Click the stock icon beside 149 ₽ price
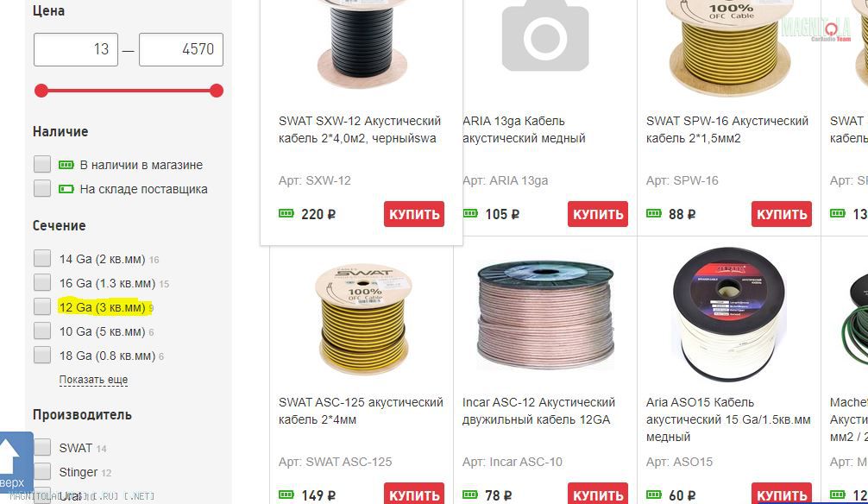Screen dimensions: 868x504 (x=286, y=495)
